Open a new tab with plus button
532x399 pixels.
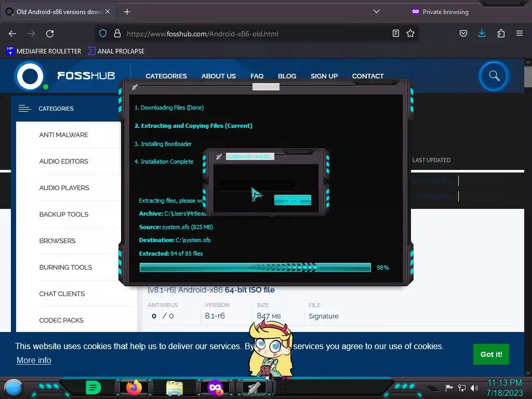[127, 12]
